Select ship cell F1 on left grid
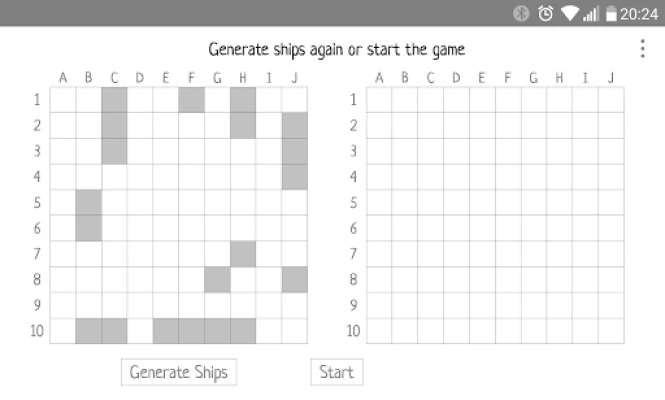Viewport: 665px width, 400px height. (192, 100)
